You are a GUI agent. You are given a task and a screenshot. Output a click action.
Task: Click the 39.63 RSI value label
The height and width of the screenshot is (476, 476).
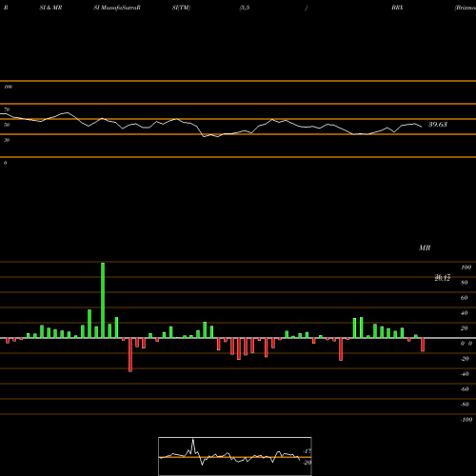(438, 125)
